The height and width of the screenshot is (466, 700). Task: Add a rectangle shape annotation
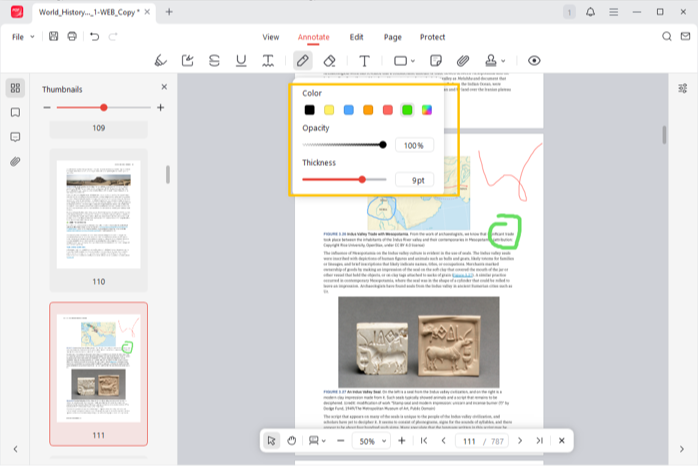(x=400, y=61)
